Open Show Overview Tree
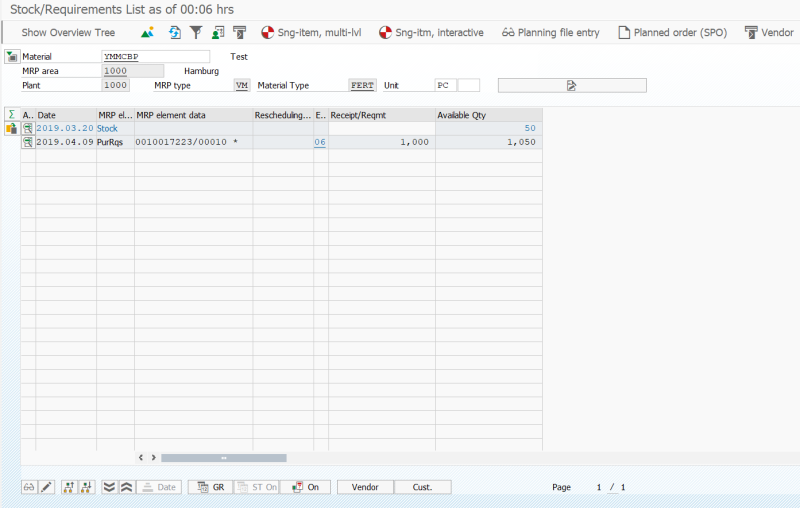The width and height of the screenshot is (800, 508). point(68,33)
